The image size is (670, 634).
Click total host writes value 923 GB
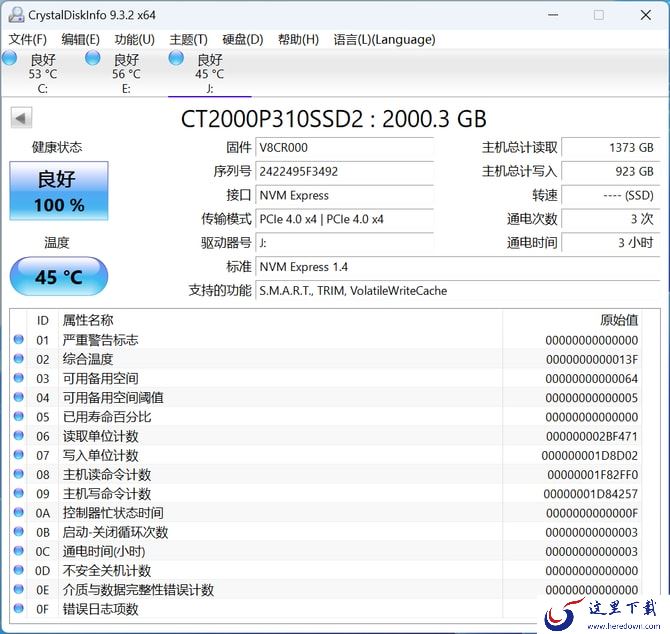[x=611, y=172]
